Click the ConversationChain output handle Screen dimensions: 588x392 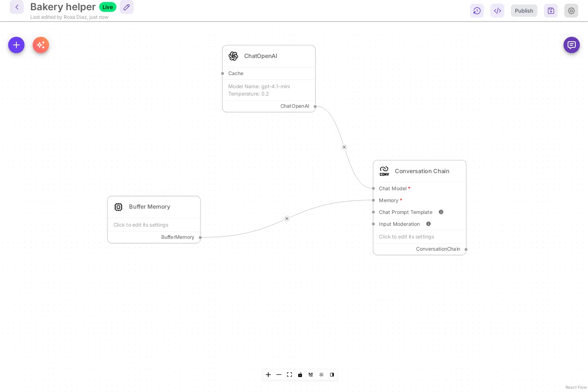[466, 249]
